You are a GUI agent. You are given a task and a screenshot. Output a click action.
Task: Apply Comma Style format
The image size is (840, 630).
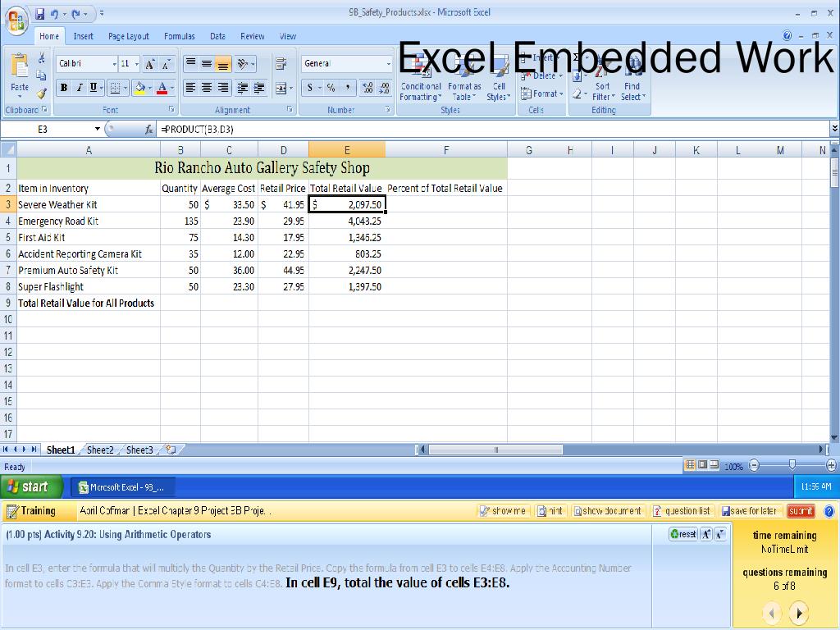click(348, 87)
